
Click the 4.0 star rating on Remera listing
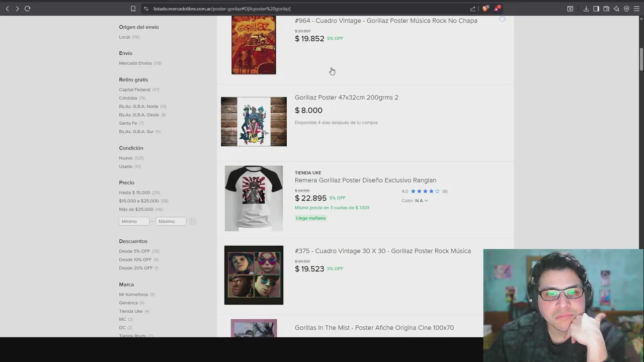425,191
